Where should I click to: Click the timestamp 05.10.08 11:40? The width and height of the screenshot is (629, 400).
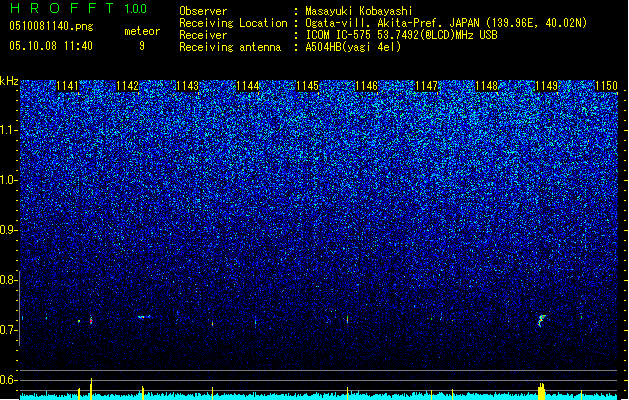pos(51,46)
